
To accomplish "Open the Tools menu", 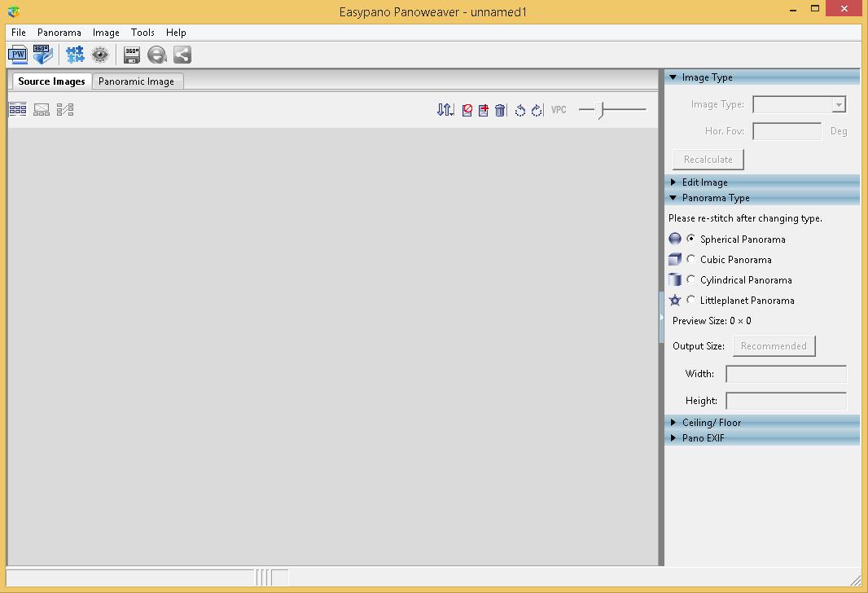I will 142,33.
